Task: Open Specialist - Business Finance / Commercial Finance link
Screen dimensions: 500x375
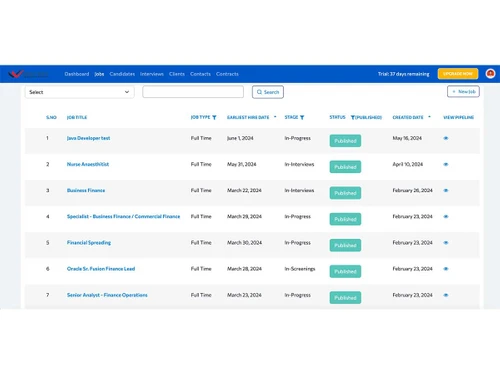Action: click(123, 216)
